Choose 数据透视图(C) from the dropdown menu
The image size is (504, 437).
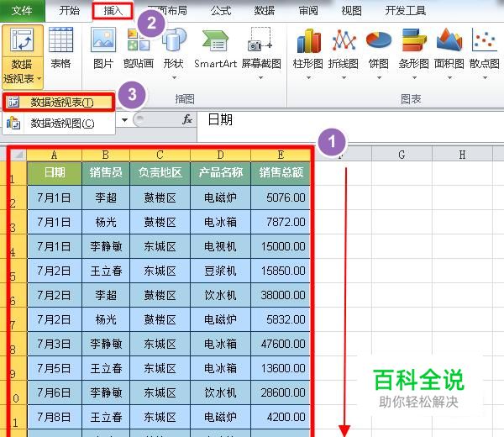pyautogui.click(x=59, y=124)
